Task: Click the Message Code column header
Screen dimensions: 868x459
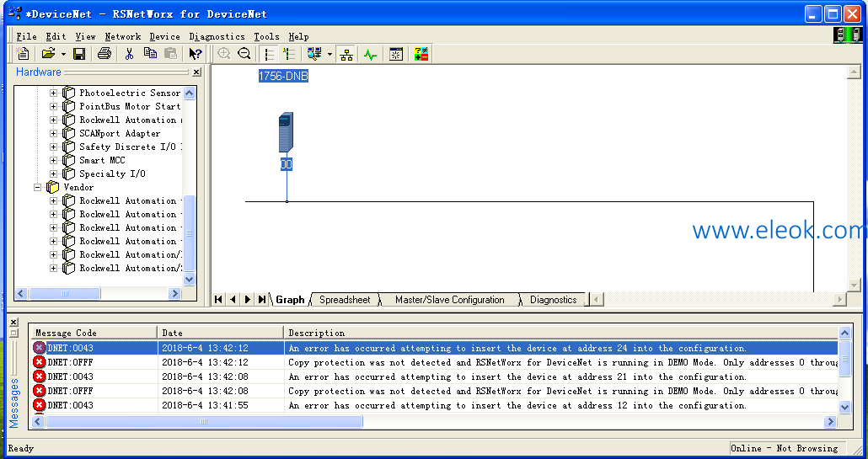Action: [x=94, y=333]
